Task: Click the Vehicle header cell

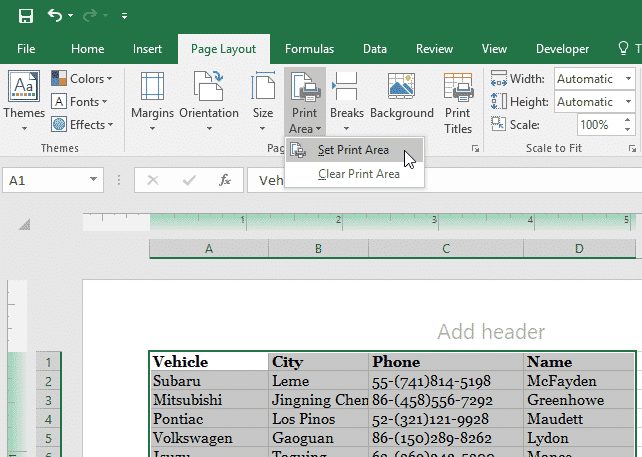Action: coord(209,362)
